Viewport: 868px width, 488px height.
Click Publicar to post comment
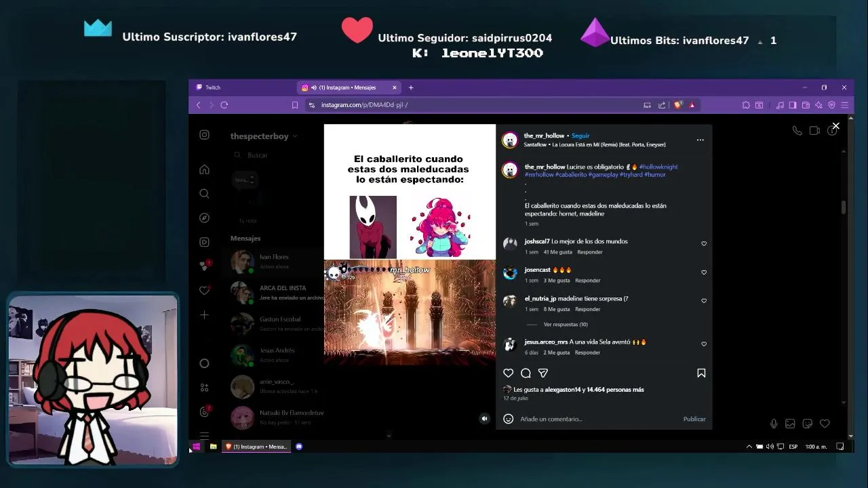coord(694,419)
